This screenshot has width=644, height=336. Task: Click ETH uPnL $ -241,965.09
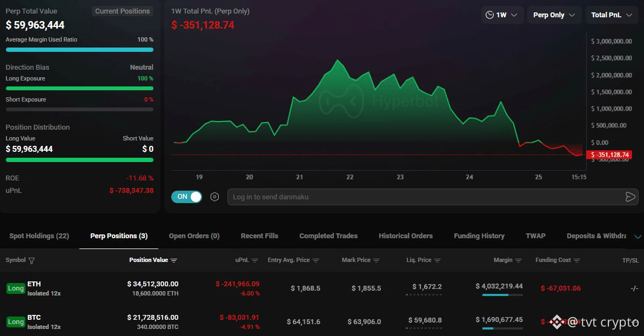[x=237, y=284]
